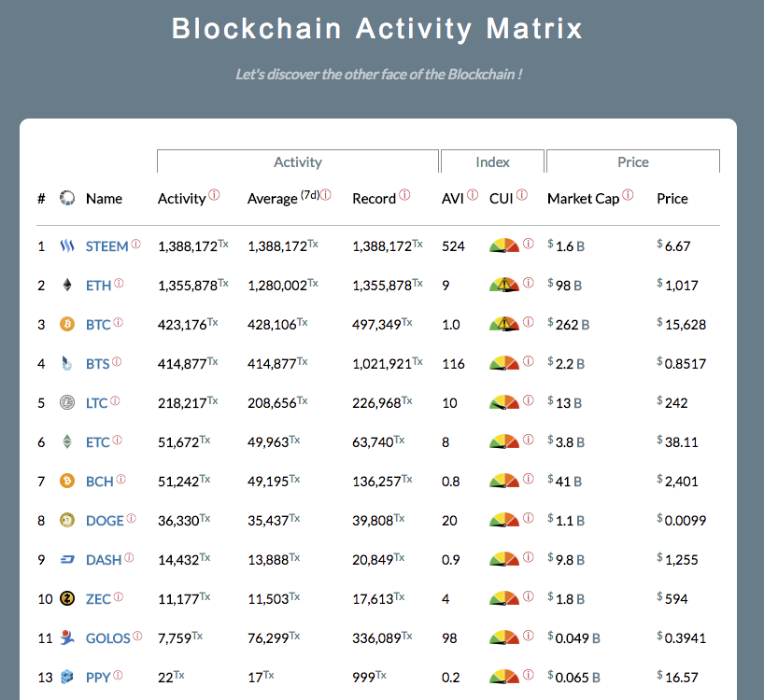Screen dimensions: 764x700
Task: Click the Dogecoin DOGE logo icon
Action: (67, 521)
